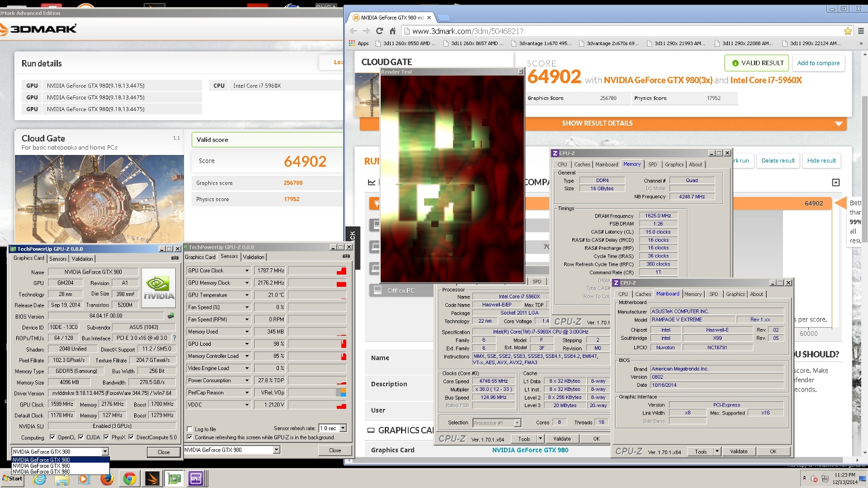868x488 pixels.
Task: Open GPU Load sensor dropdown
Action: click(x=247, y=343)
